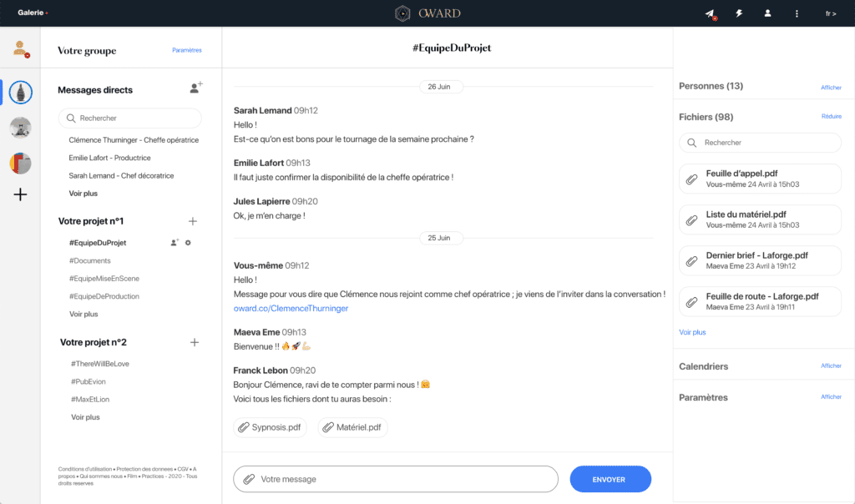The width and height of the screenshot is (855, 504).
Task: Open the user profile icon in header
Action: [x=768, y=13]
